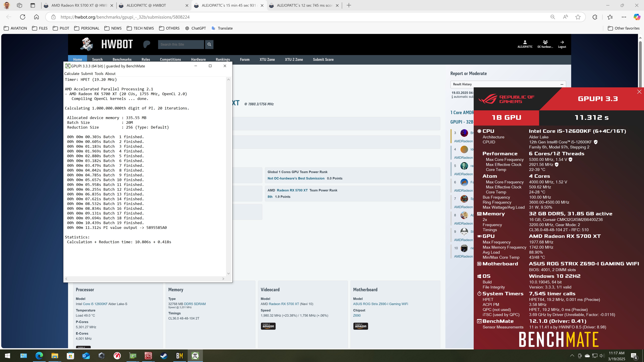
Task: Open the PILOT bookmarks folder
Action: 61,28
